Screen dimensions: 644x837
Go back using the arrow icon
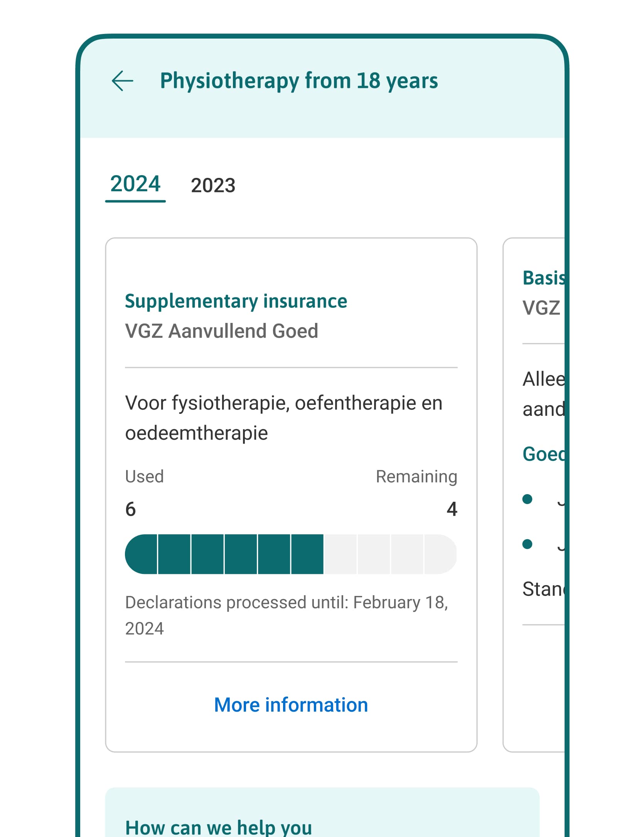coord(122,81)
